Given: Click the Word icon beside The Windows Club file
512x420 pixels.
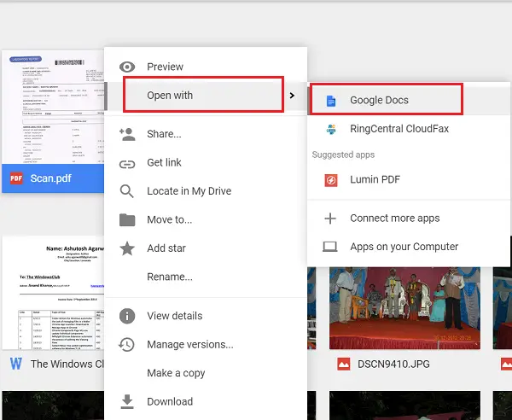Looking at the screenshot, I should point(16,364).
